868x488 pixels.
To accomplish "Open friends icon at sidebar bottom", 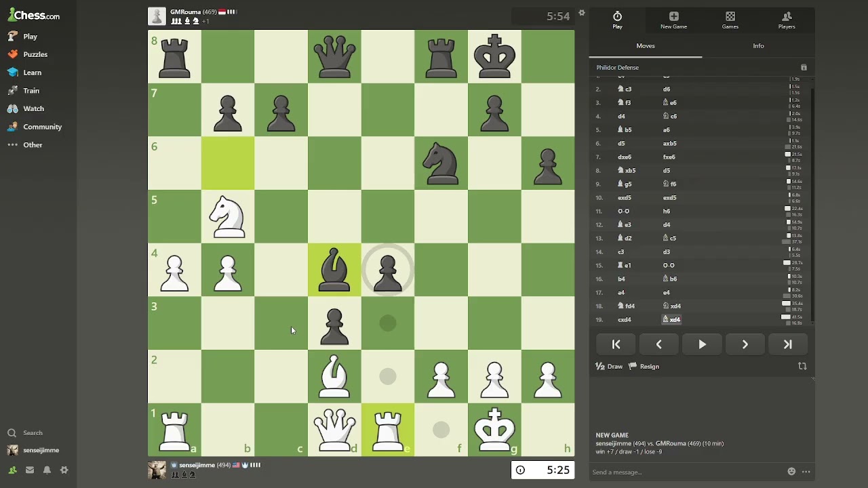I will [x=12, y=470].
